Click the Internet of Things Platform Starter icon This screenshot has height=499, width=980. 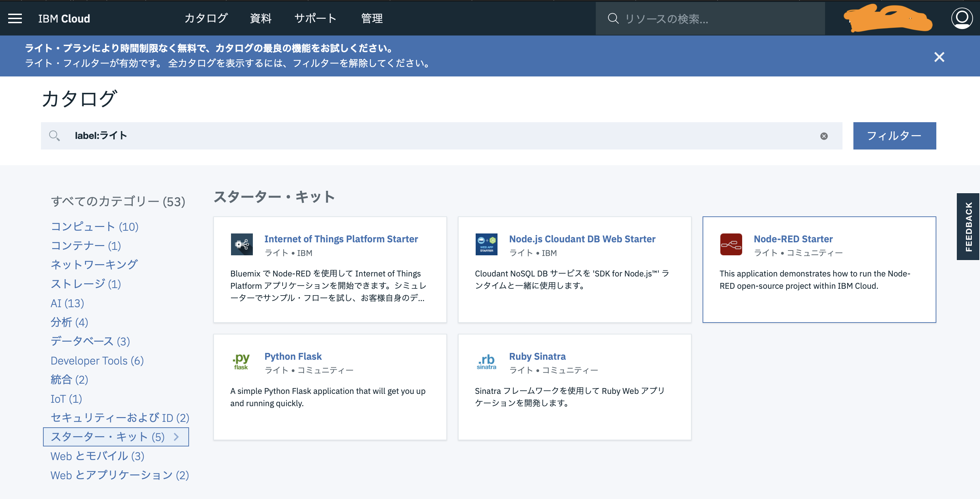(x=242, y=244)
